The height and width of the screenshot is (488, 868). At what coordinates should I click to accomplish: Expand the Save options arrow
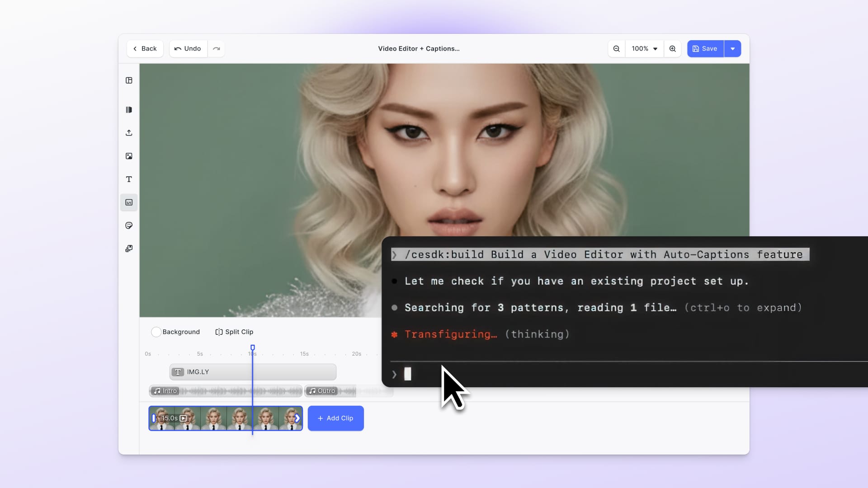pos(732,48)
